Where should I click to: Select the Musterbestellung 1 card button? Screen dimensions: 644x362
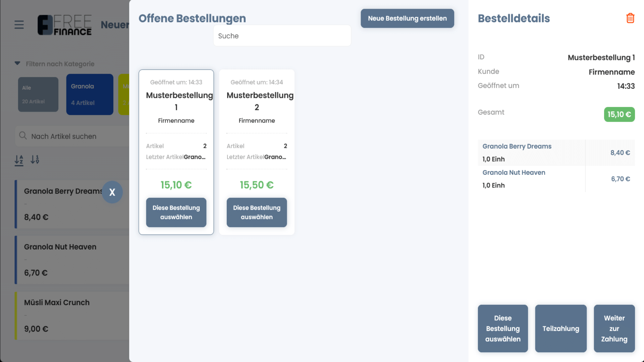(x=176, y=213)
